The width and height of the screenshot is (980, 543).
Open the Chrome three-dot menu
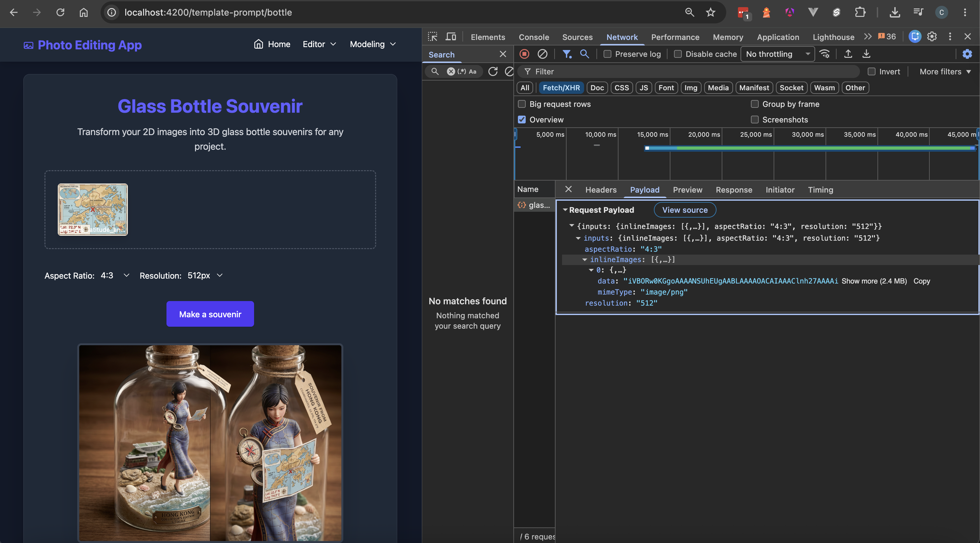point(965,13)
